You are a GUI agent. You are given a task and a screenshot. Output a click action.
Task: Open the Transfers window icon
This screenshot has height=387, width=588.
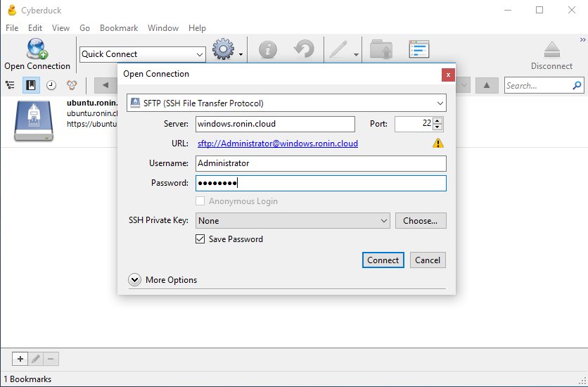419,49
